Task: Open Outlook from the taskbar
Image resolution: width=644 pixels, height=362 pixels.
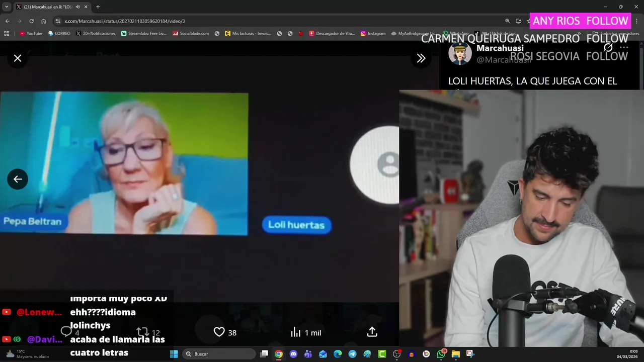Action: pyautogui.click(x=323, y=354)
